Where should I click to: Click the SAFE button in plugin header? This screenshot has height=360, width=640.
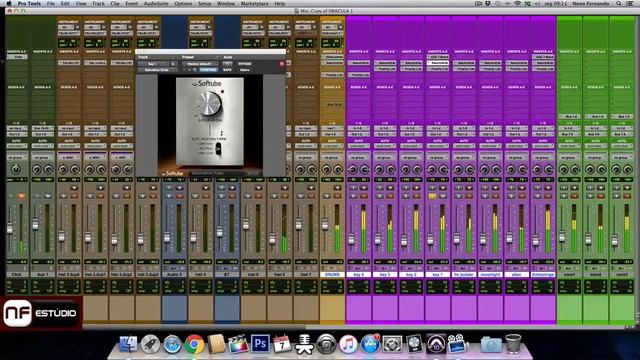click(227, 70)
